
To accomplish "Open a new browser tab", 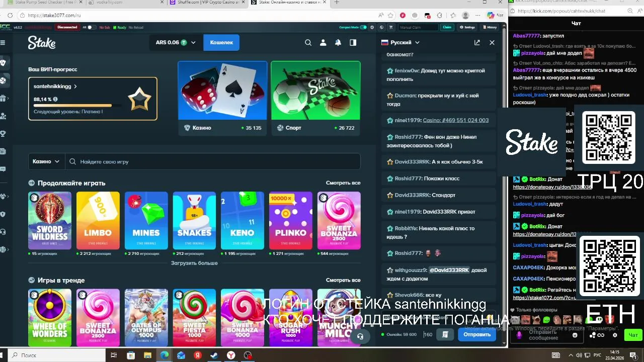I will [337, 2].
